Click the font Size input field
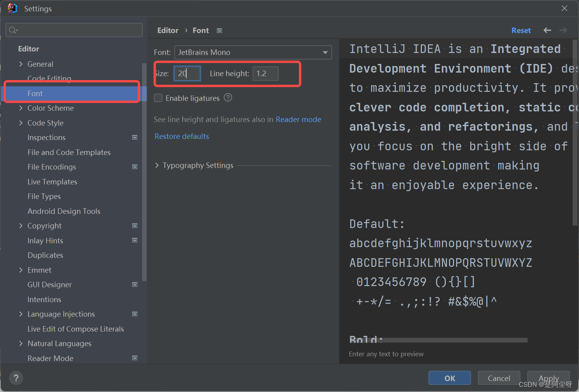Screen dimensions: 579x392 [187, 73]
